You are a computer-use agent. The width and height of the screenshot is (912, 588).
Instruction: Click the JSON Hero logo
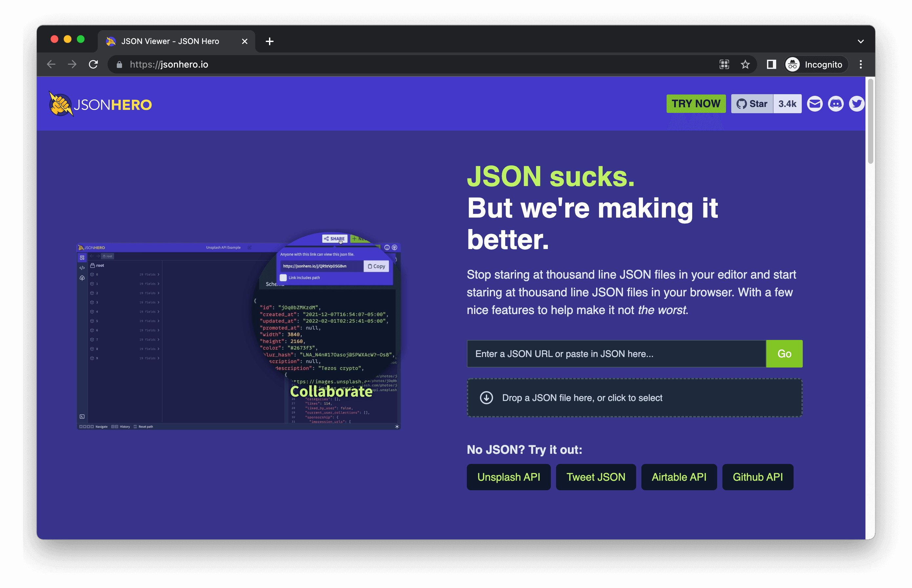(100, 104)
